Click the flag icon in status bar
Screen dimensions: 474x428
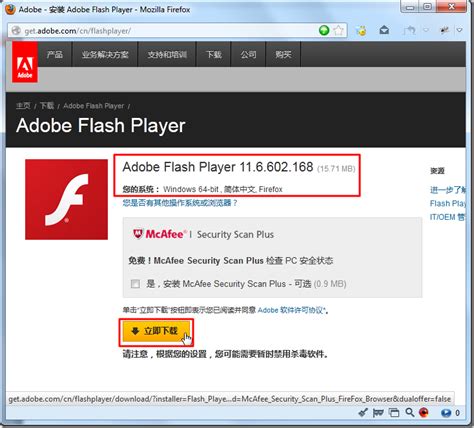pyautogui.click(x=378, y=413)
